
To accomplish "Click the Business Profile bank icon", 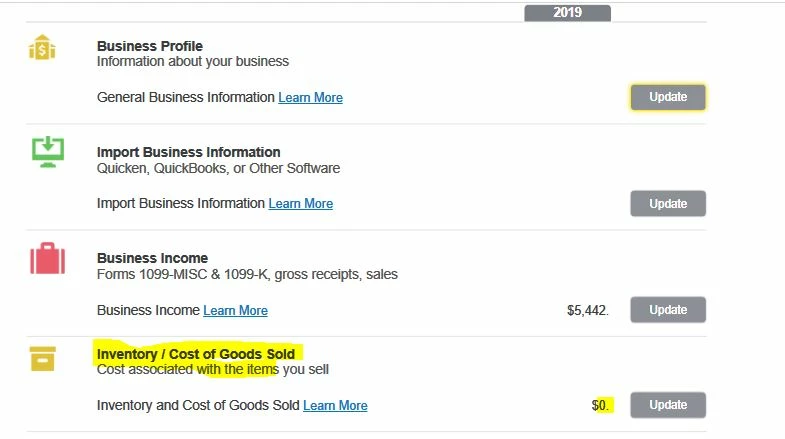I will [x=42, y=48].
